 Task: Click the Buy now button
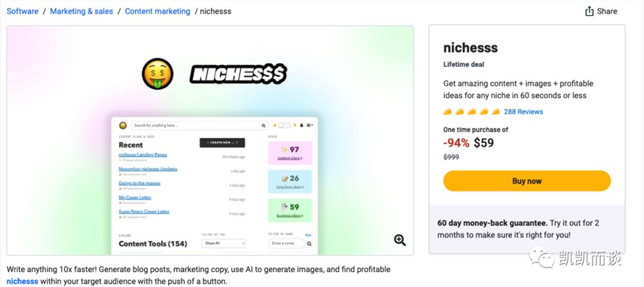pos(527,181)
